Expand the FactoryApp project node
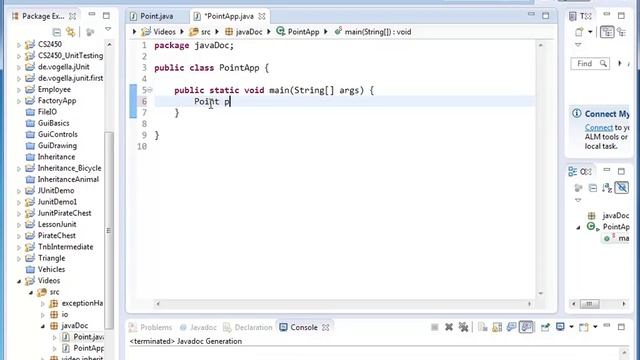Screen dimensions: 640x360 [19, 101]
